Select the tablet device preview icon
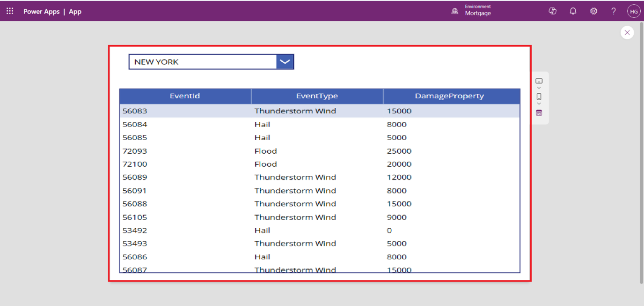Screen dimensions: 644x306 (539, 81)
